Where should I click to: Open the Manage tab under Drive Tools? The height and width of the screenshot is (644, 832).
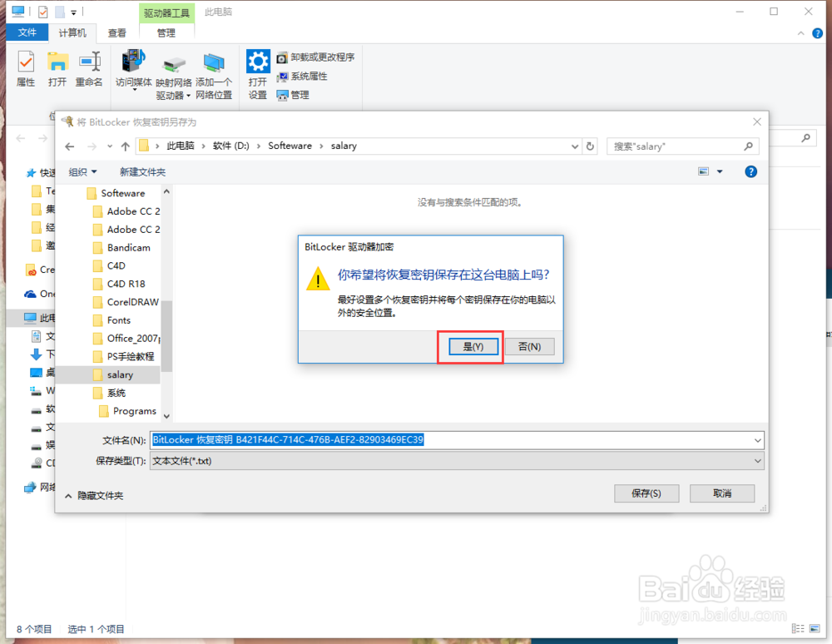tap(166, 33)
